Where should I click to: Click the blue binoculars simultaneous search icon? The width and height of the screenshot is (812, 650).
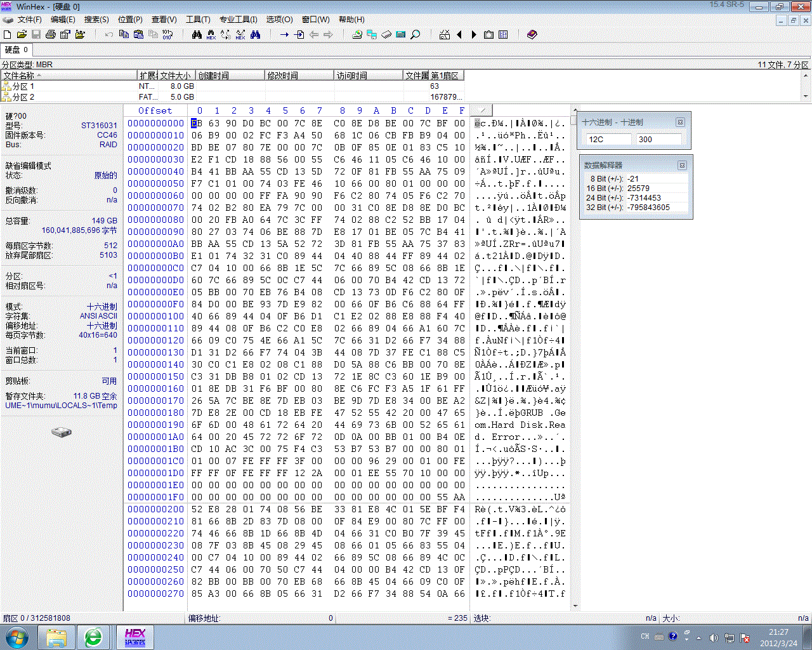click(x=255, y=34)
